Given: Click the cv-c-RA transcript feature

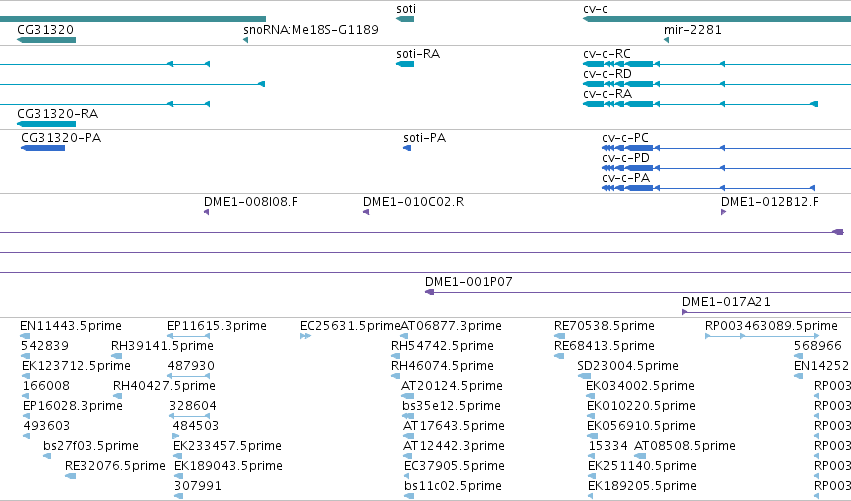Looking at the screenshot, I should pyautogui.click(x=700, y=104).
